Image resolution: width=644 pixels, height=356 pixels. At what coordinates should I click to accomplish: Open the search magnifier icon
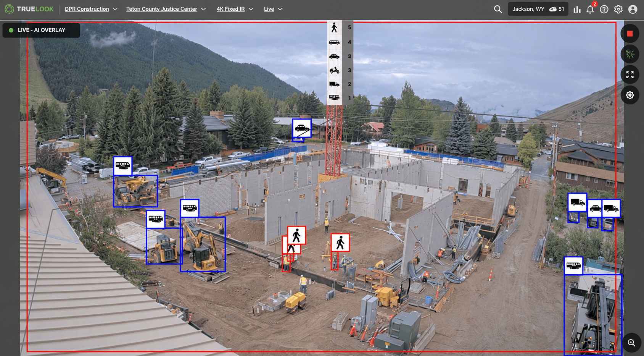(498, 9)
